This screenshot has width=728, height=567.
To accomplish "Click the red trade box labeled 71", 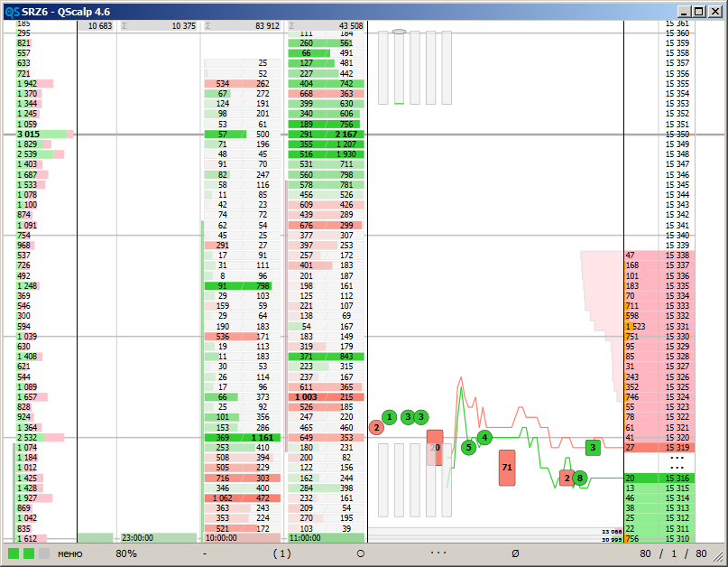I will [507, 468].
